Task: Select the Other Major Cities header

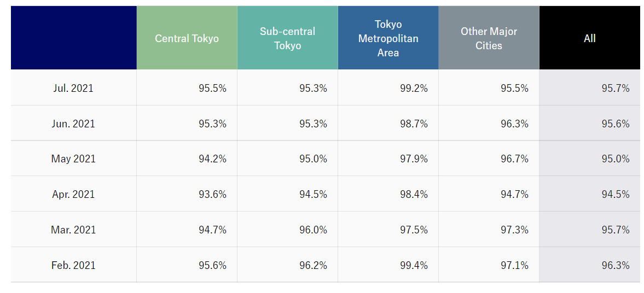Action: [x=489, y=38]
